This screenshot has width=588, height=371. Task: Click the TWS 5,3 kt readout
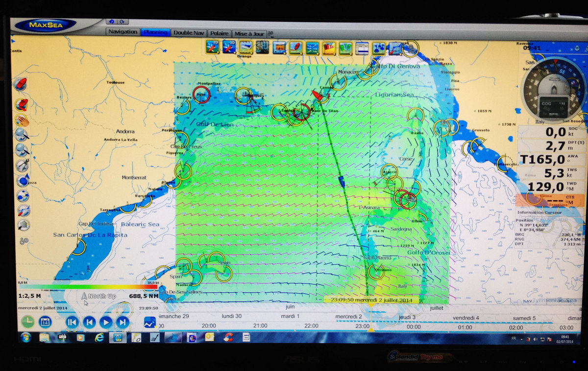pyautogui.click(x=552, y=173)
